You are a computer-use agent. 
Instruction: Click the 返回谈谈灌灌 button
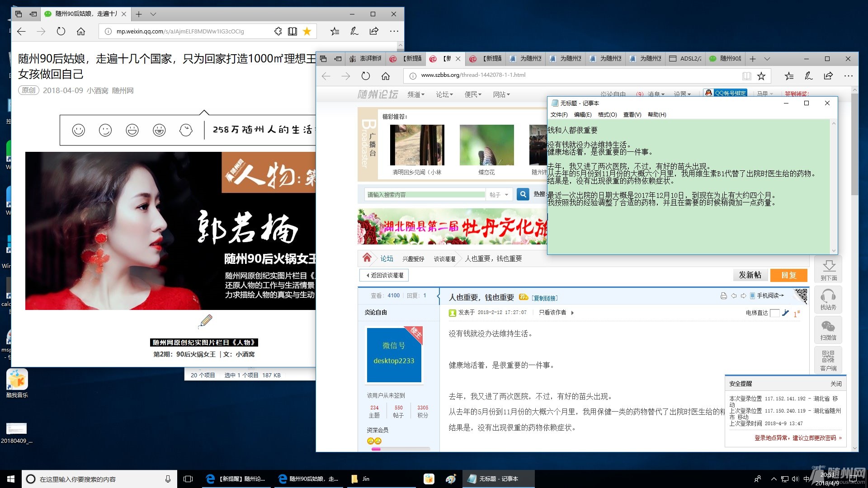pyautogui.click(x=384, y=275)
